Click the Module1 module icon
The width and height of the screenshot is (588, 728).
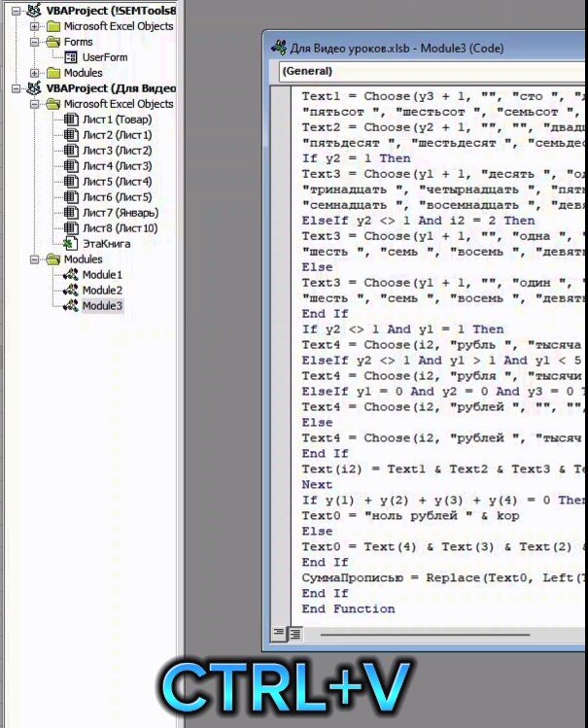pyautogui.click(x=71, y=275)
